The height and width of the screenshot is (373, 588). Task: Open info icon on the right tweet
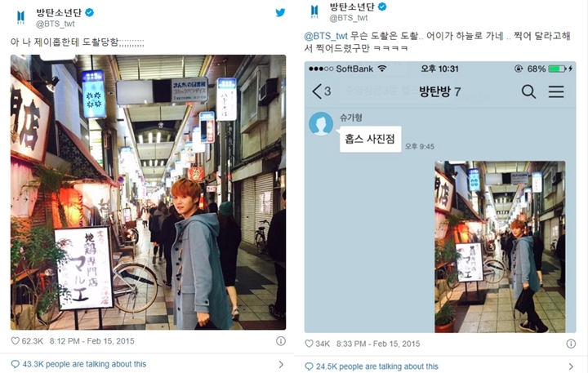click(x=571, y=344)
